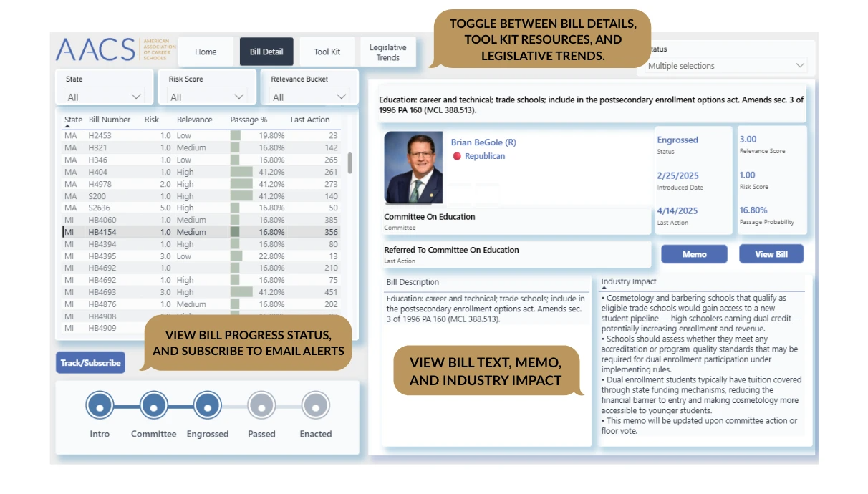This screenshot has height=494, width=868.
Task: Expand the Relevance Bucket dropdown
Action: click(309, 97)
